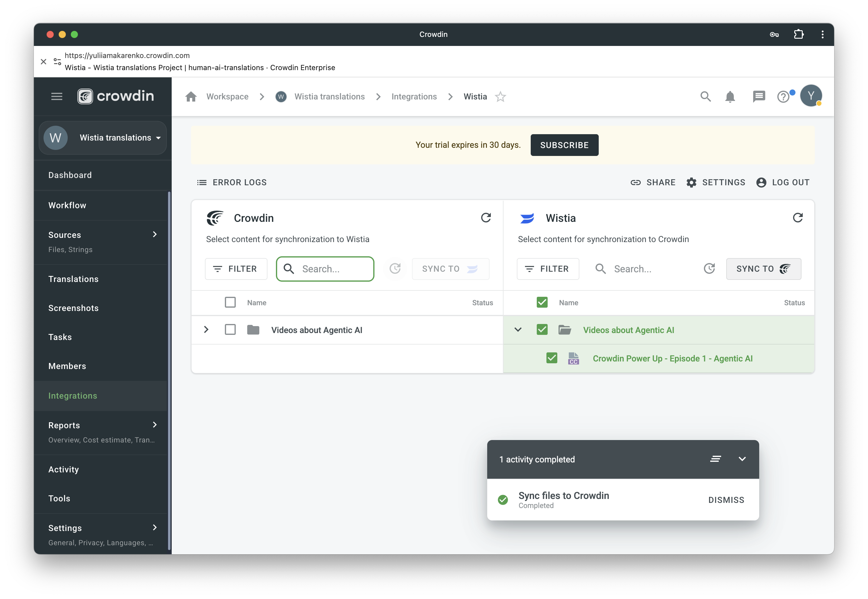Click the closed-caption file icon
868x599 pixels.
point(573,358)
